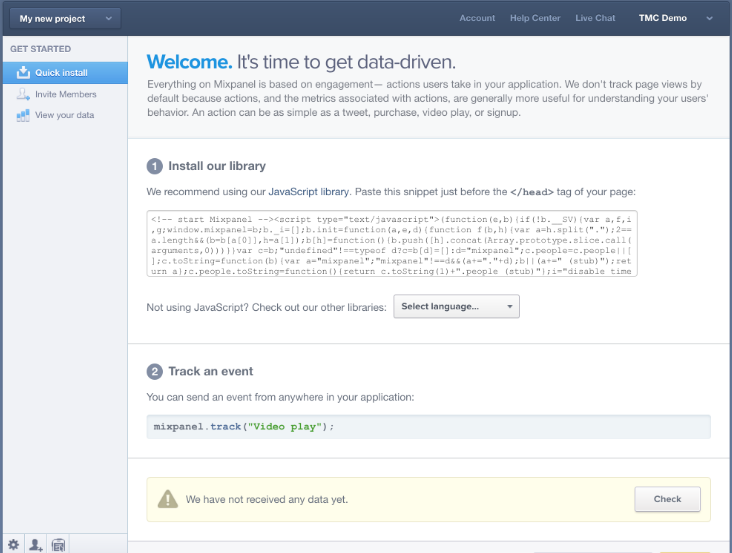Click the Check button
Viewport: 732px width, 553px height.
[x=667, y=499]
